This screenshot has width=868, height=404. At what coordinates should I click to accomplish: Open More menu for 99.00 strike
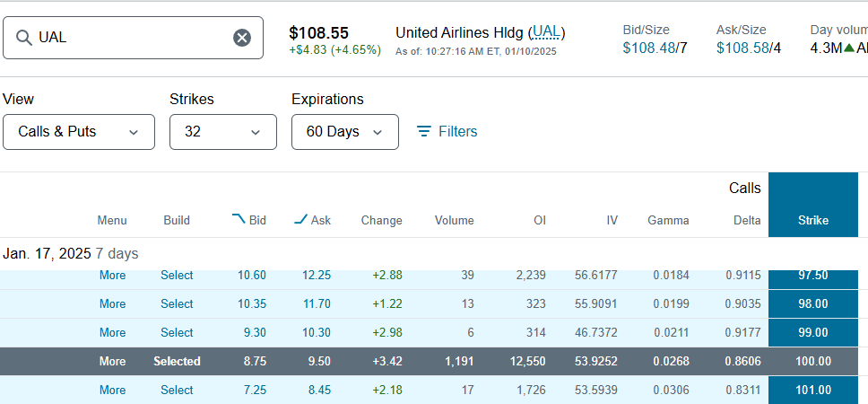pos(112,332)
